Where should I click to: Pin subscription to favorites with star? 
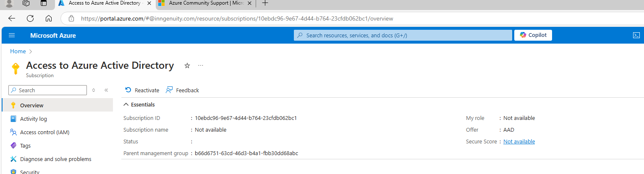click(187, 66)
